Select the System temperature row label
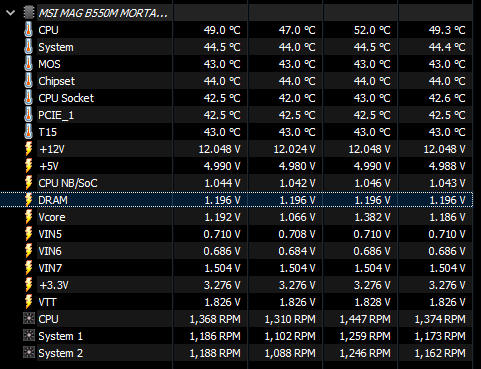This screenshot has height=369, width=481. (x=56, y=47)
